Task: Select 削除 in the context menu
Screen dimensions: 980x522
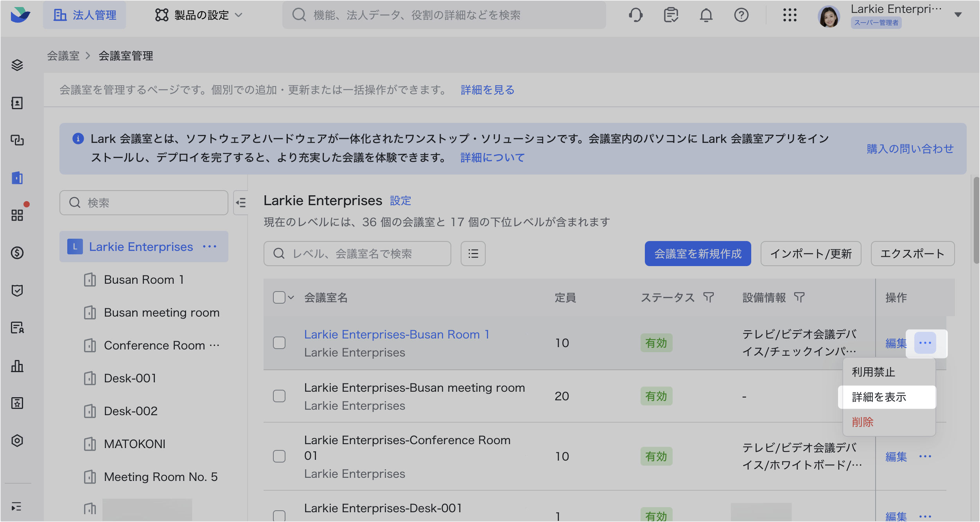Action: pos(862,422)
